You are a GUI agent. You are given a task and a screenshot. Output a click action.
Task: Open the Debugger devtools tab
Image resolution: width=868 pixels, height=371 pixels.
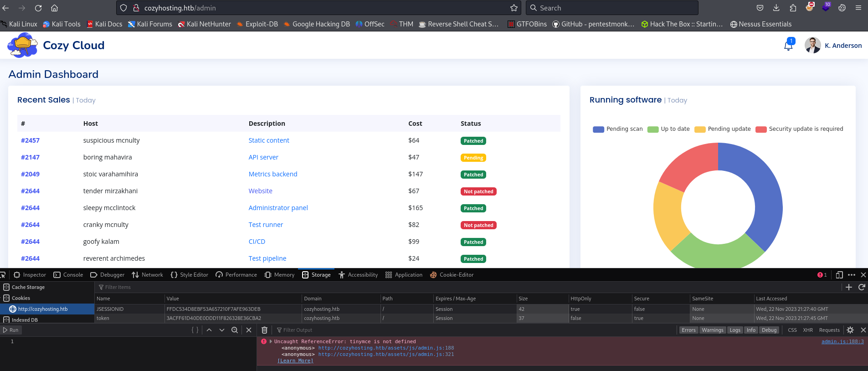click(x=108, y=275)
